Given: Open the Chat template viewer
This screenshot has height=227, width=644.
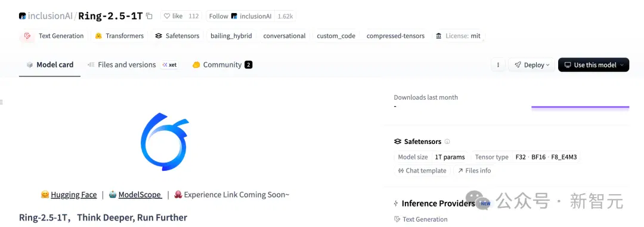Looking at the screenshot, I should tap(423, 171).
